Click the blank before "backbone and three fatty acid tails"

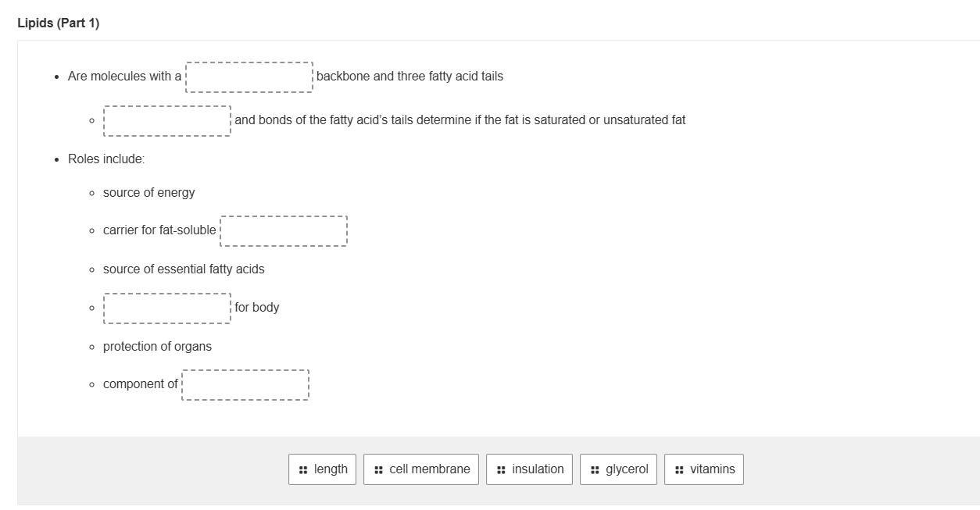click(249, 77)
